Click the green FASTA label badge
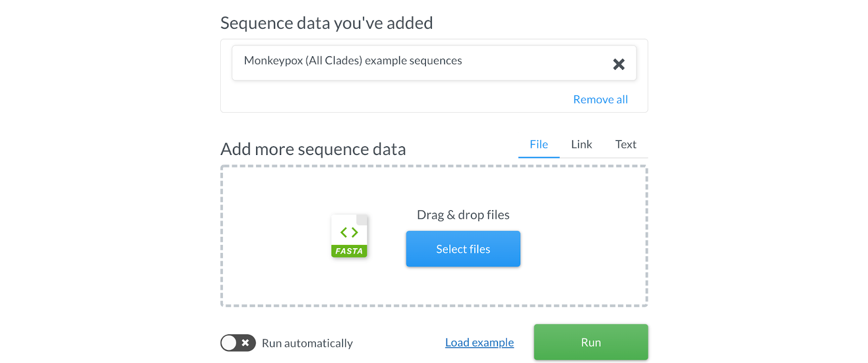The image size is (868, 363). [349, 251]
